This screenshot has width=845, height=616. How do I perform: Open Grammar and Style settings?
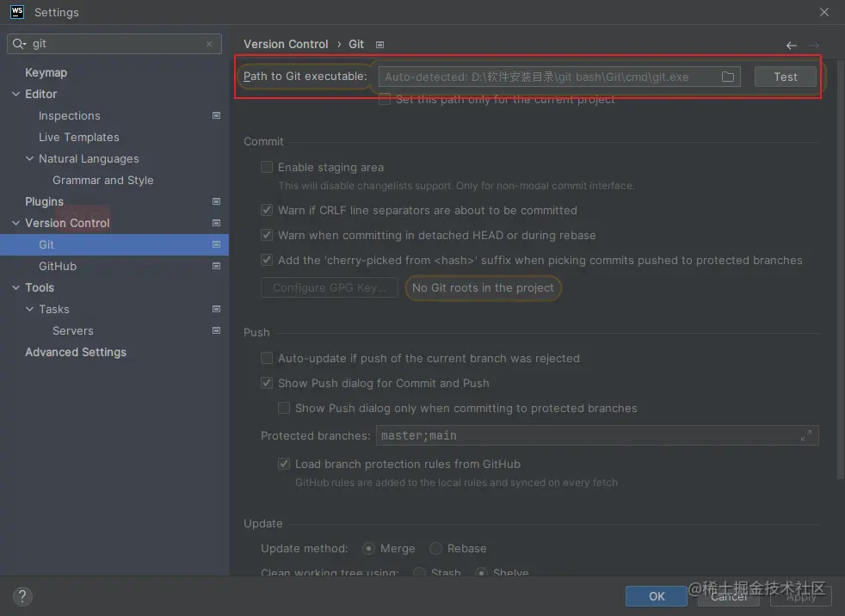[x=103, y=180]
